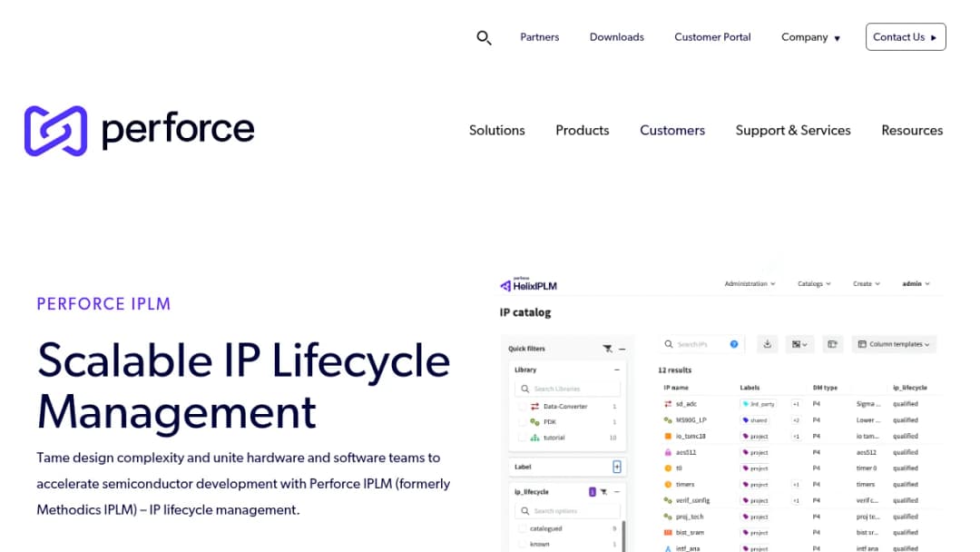Screen dimensions: 980x552
Task: Click the ip_lifecycle active filter count badge
Action: (x=593, y=492)
